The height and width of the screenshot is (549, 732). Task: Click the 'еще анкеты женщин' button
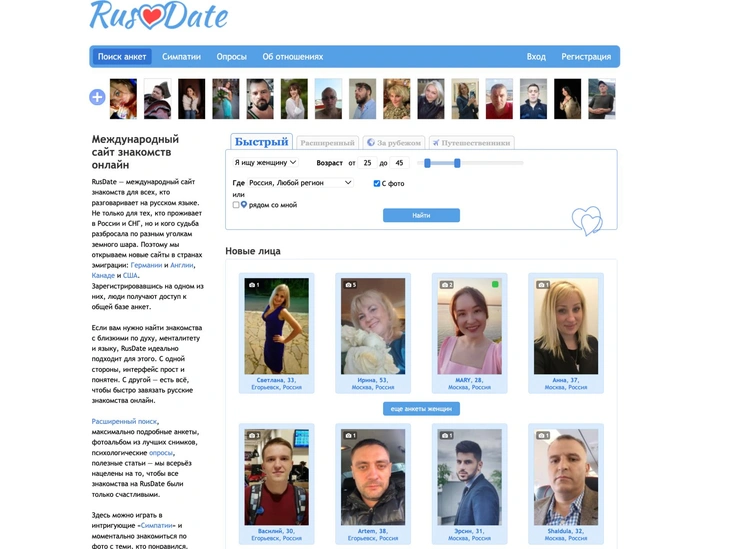coord(421,408)
